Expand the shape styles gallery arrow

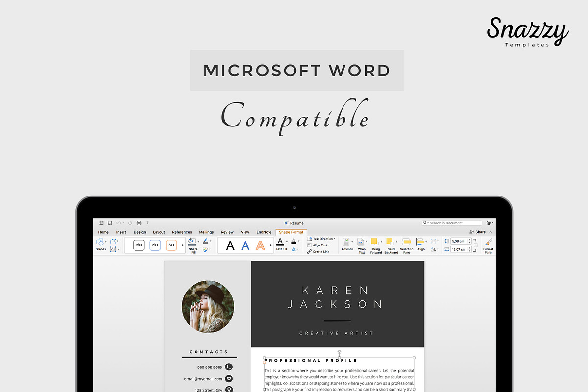pyautogui.click(x=183, y=245)
